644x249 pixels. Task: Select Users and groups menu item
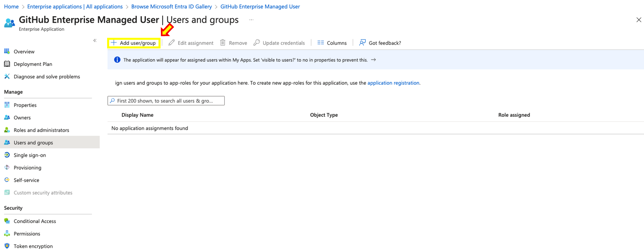[50, 142]
